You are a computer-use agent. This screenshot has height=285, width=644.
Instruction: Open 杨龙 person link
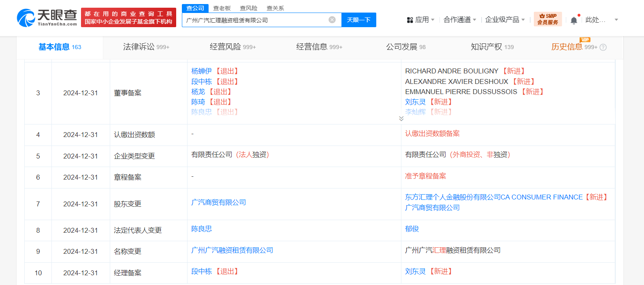click(x=198, y=92)
